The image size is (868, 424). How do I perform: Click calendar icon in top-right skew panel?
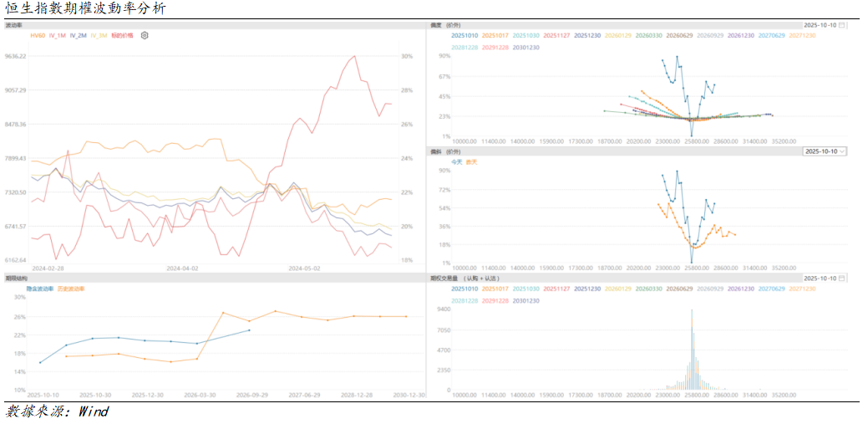coord(842,26)
